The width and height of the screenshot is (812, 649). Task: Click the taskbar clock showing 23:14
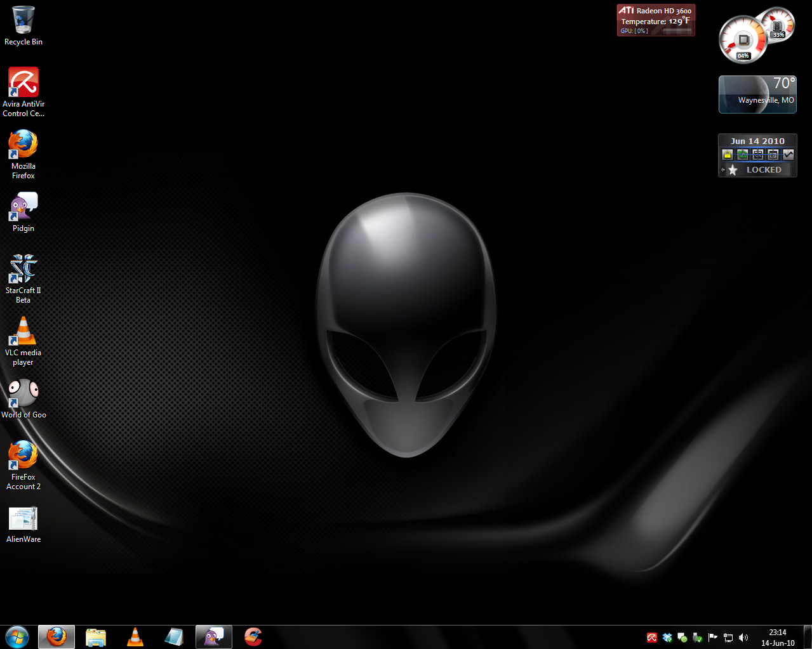(x=777, y=636)
